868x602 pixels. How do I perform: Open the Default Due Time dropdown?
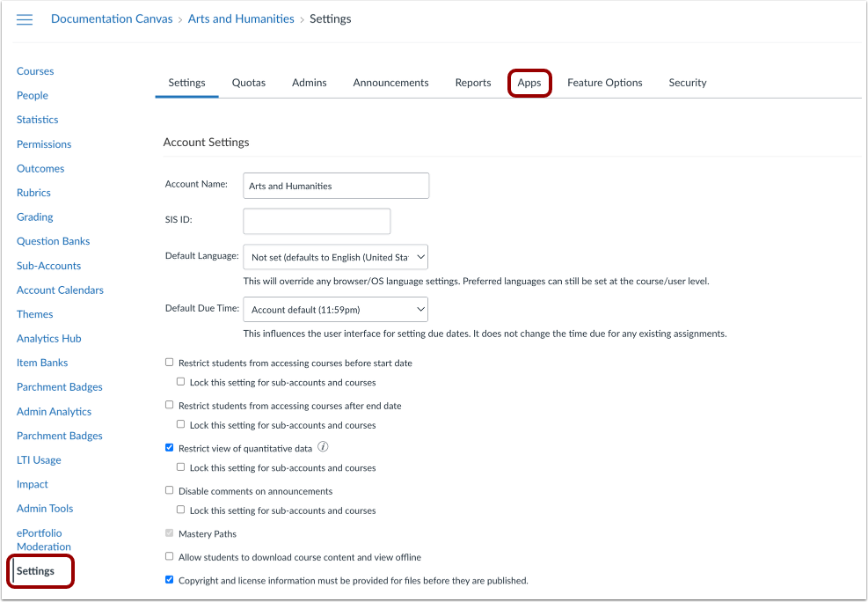tap(335, 309)
